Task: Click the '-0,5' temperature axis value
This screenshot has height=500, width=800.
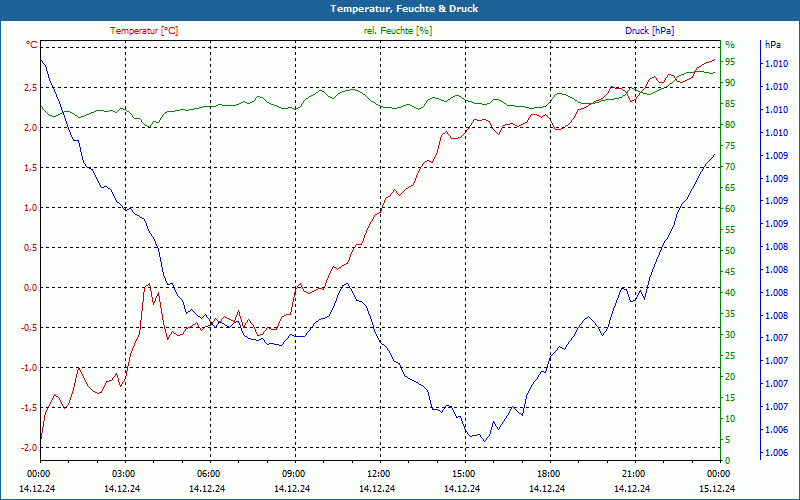Action: [29, 328]
